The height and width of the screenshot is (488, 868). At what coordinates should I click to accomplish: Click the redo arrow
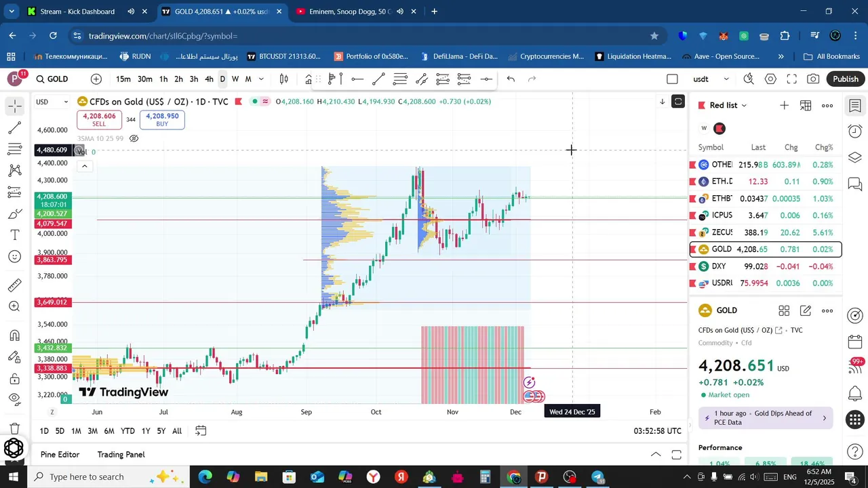click(532, 79)
